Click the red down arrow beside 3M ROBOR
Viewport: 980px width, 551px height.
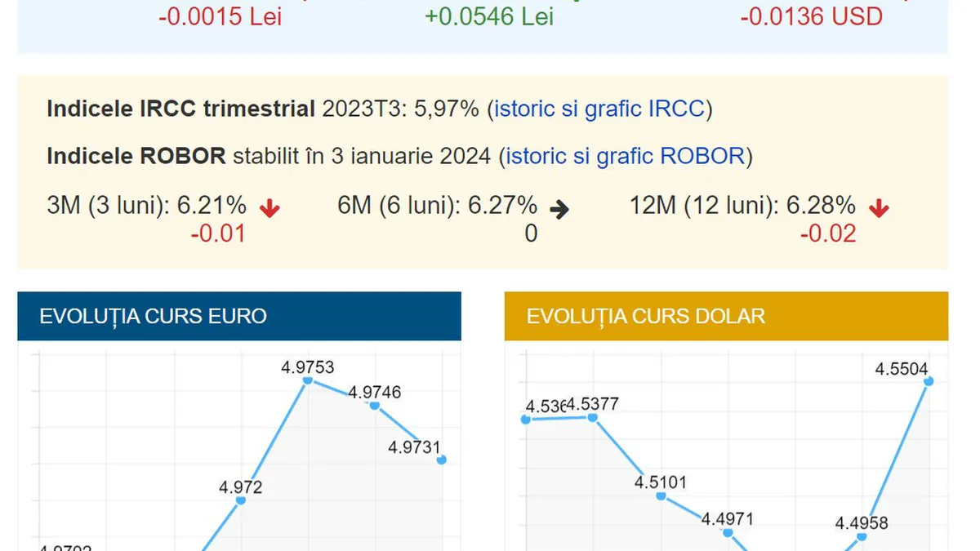point(269,209)
